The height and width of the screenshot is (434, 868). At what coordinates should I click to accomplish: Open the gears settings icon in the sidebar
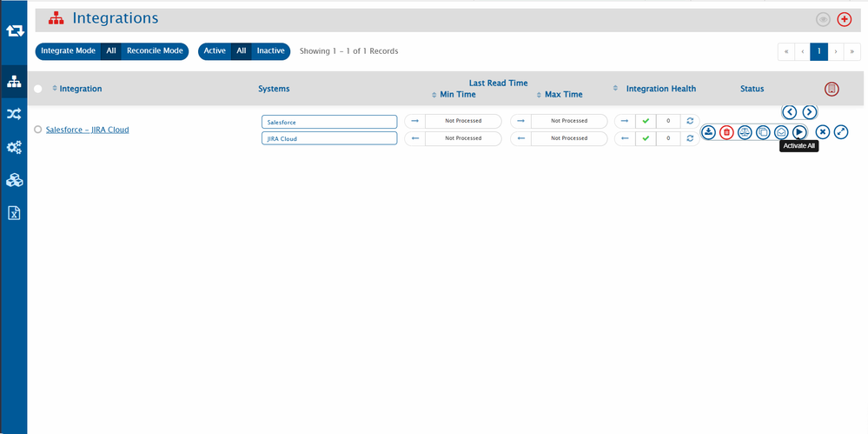(14, 148)
